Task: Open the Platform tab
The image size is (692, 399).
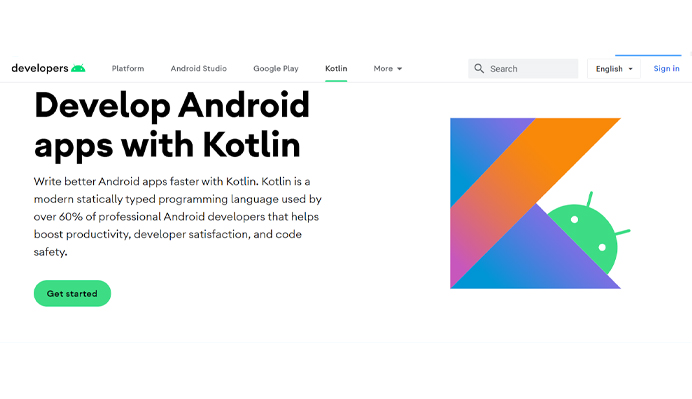Action: coord(128,68)
